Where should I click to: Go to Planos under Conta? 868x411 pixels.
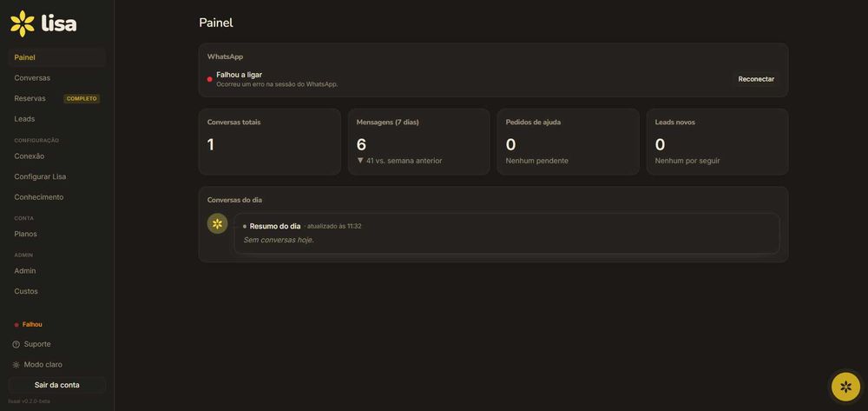(56, 234)
